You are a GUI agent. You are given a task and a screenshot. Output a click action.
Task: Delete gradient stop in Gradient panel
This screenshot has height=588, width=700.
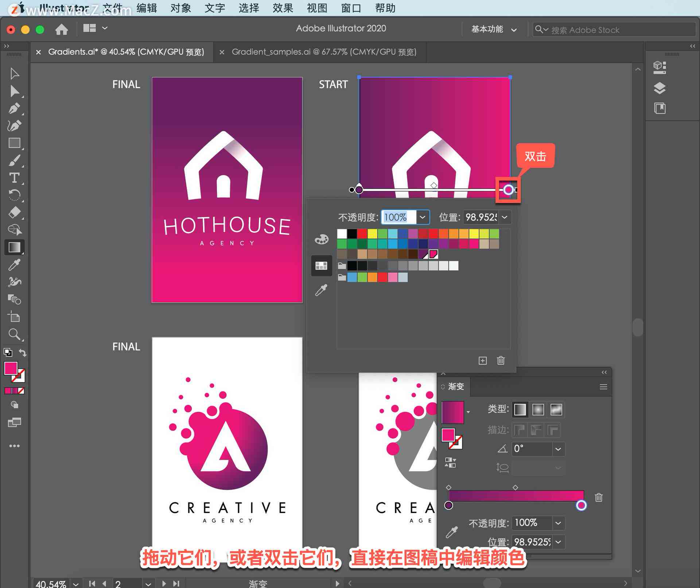(x=599, y=497)
